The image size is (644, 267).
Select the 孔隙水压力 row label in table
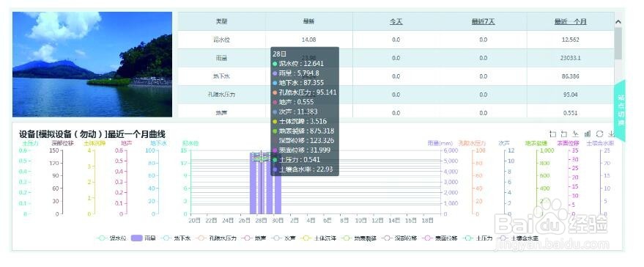coord(222,94)
